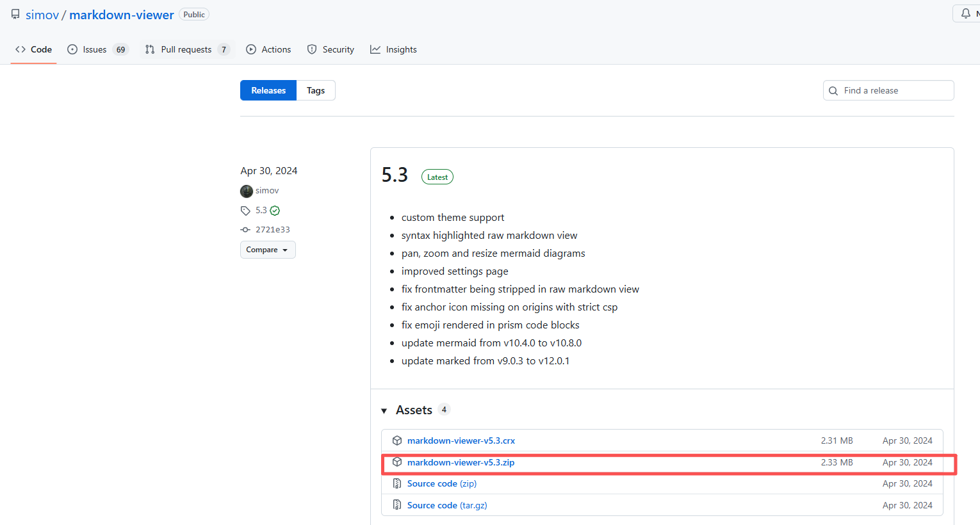The image size is (980, 525).
Task: Click the search magnifier icon
Action: [x=833, y=91]
